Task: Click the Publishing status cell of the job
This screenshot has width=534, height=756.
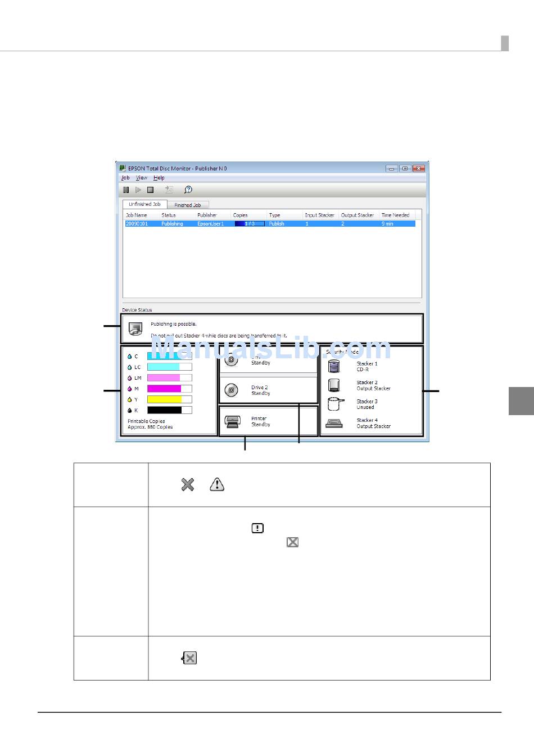Action: pyautogui.click(x=173, y=224)
